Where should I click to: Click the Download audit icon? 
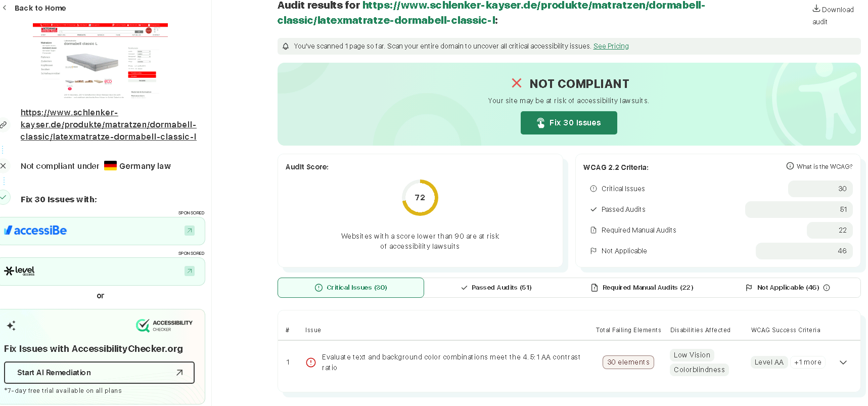point(816,9)
